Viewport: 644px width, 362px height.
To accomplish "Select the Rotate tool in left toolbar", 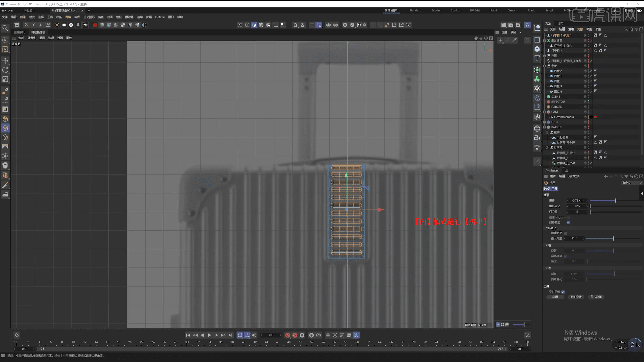I will click(x=5, y=70).
